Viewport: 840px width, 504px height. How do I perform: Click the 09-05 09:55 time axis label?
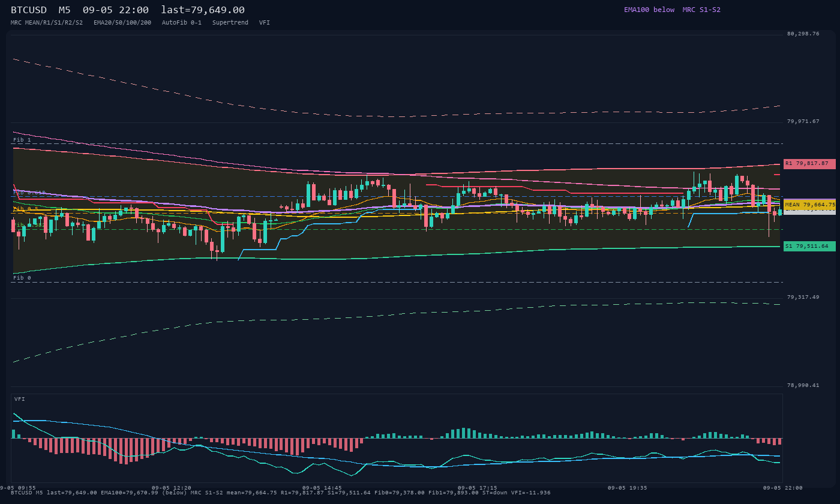pos(18,488)
